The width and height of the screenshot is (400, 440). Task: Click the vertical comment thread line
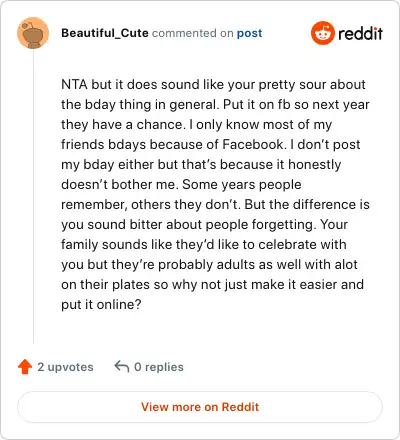tap(33, 197)
